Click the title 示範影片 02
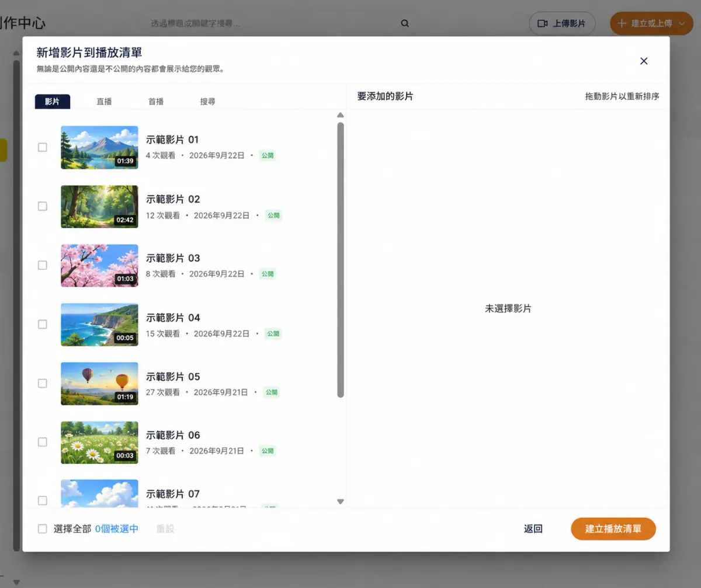Image resolution: width=701 pixels, height=588 pixels. (173, 199)
